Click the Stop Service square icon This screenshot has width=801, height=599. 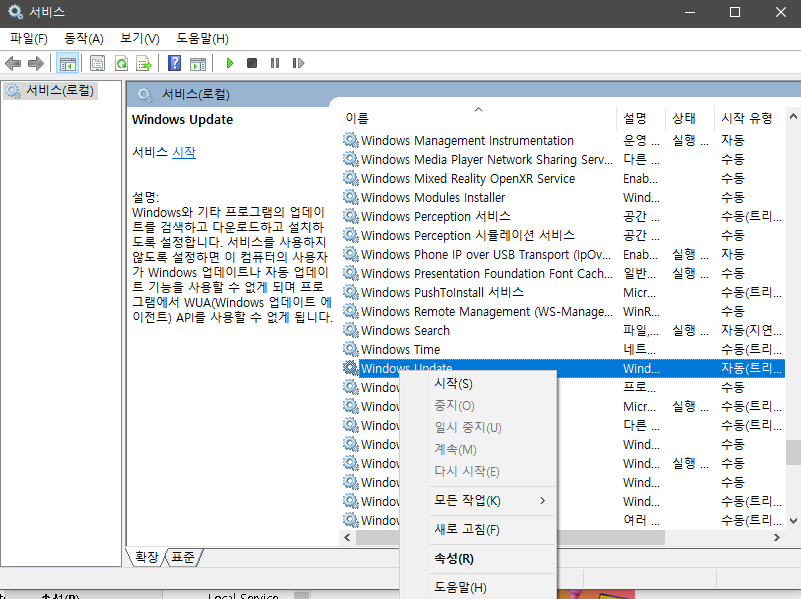click(x=252, y=63)
